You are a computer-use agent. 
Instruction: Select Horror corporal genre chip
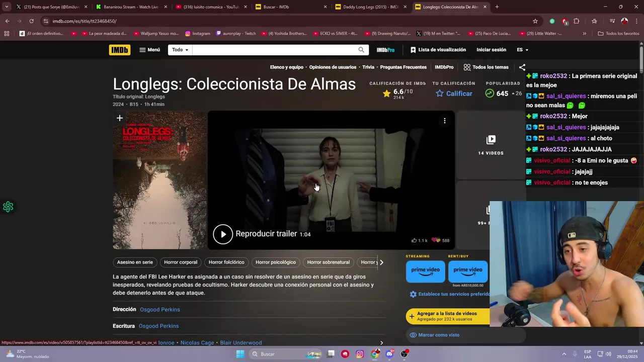[181, 262]
